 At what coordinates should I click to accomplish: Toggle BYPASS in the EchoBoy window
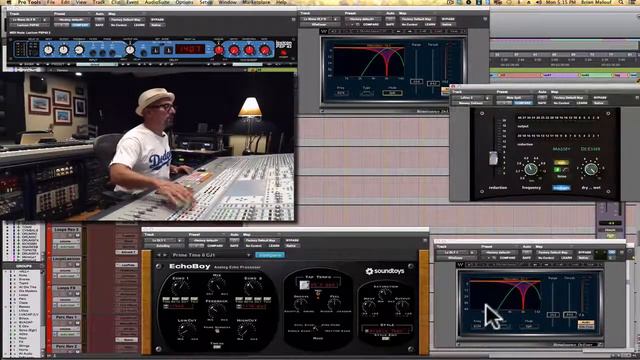(x=292, y=240)
